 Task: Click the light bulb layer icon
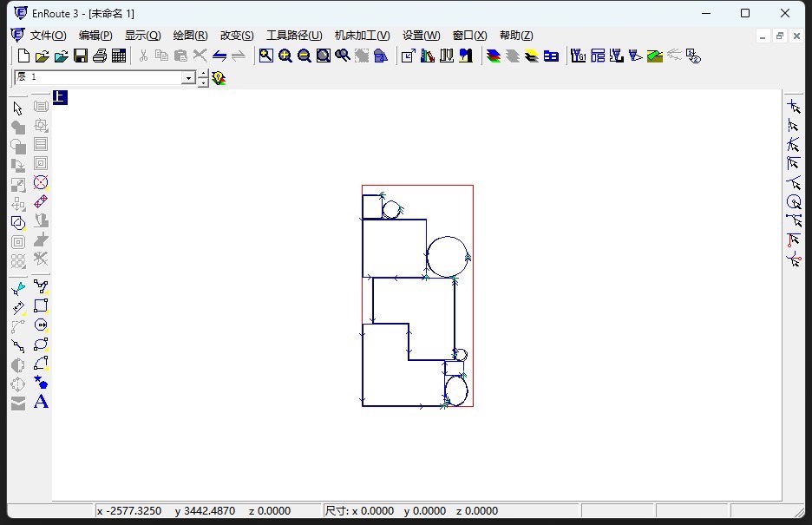click(x=219, y=78)
